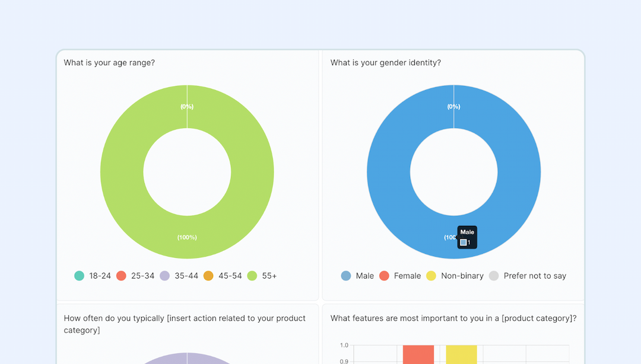Click the (0%) label on the age chart
Image resolution: width=641 pixels, height=364 pixels.
pyautogui.click(x=187, y=107)
